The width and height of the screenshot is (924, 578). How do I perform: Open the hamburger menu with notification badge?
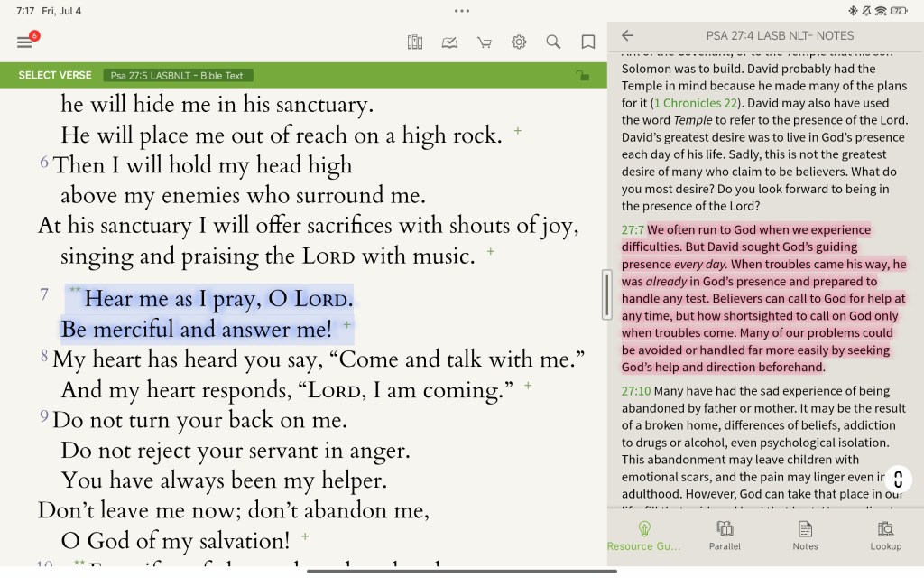pos(25,42)
